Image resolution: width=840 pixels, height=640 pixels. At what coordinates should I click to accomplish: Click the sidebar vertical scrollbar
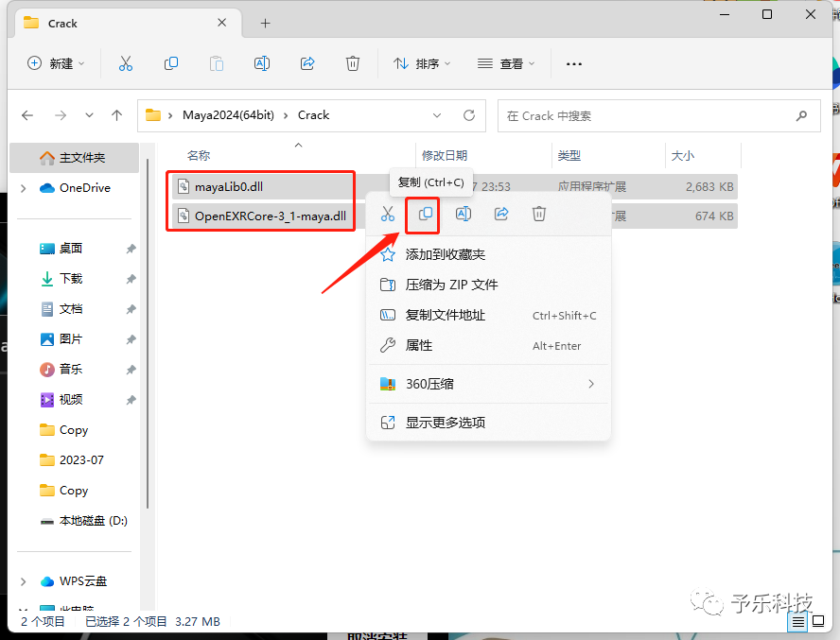tap(148, 333)
